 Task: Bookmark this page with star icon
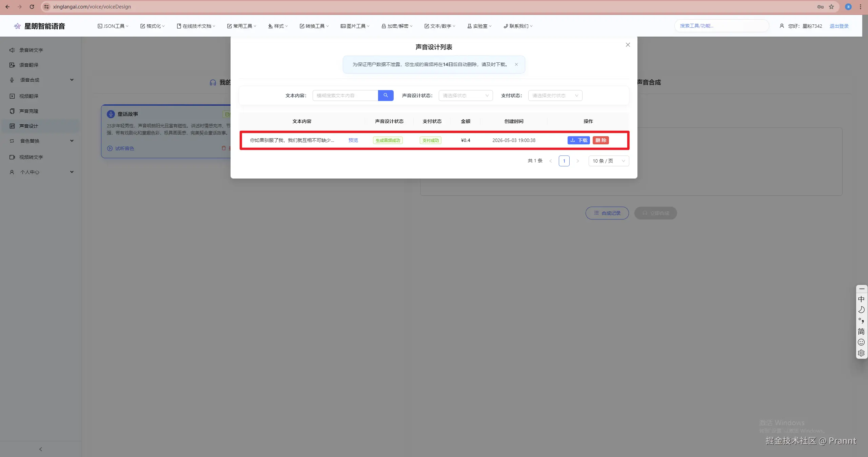[x=831, y=7]
